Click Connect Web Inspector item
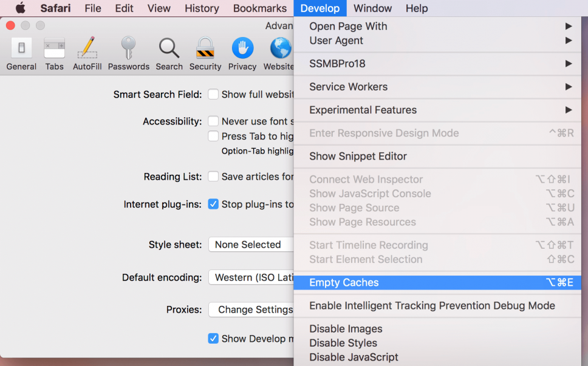This screenshot has height=366, width=588. (x=437, y=180)
